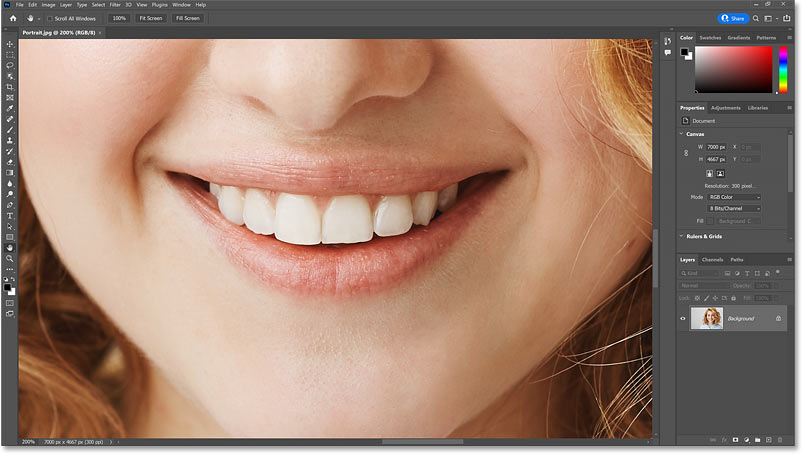Open the Properties panel flyout menu
The width and height of the screenshot is (803, 455).
pyautogui.click(x=789, y=108)
